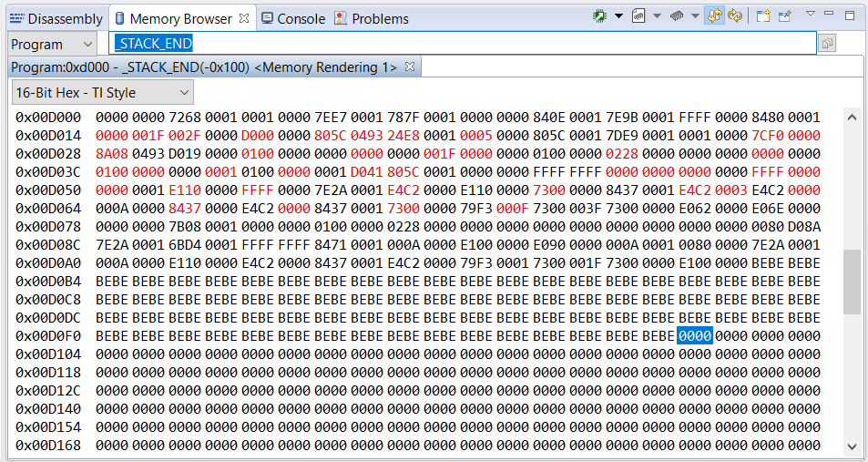Viewport: 868px width, 462px height.
Task: Open the Fill Memory dropdown arrow
Action: [695, 16]
